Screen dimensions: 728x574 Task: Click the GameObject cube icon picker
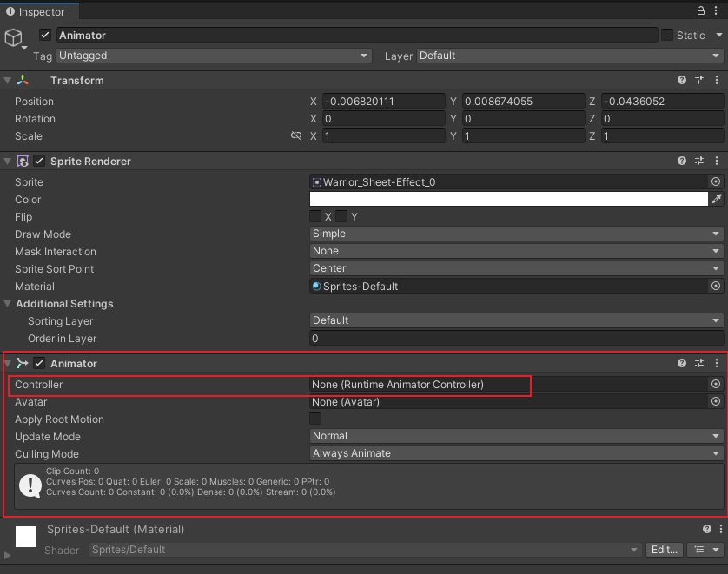pyautogui.click(x=15, y=38)
